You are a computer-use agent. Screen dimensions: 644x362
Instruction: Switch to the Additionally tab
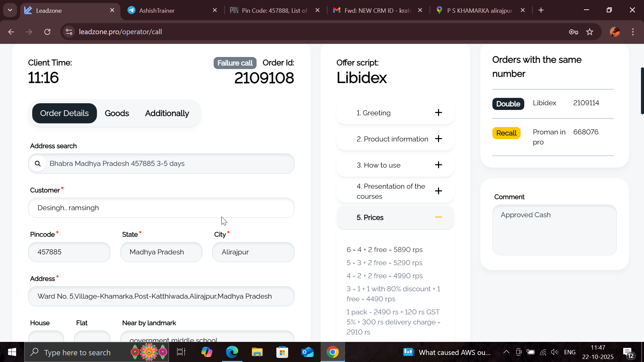tap(167, 113)
